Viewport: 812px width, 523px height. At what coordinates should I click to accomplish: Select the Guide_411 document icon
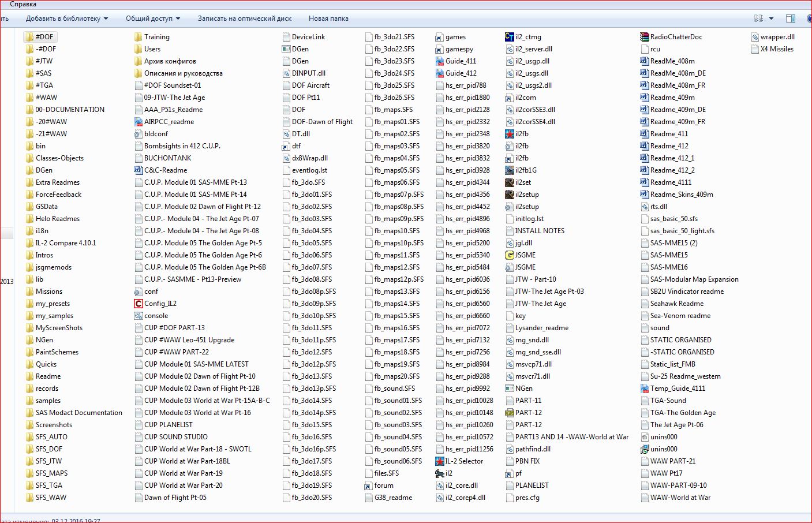click(440, 61)
